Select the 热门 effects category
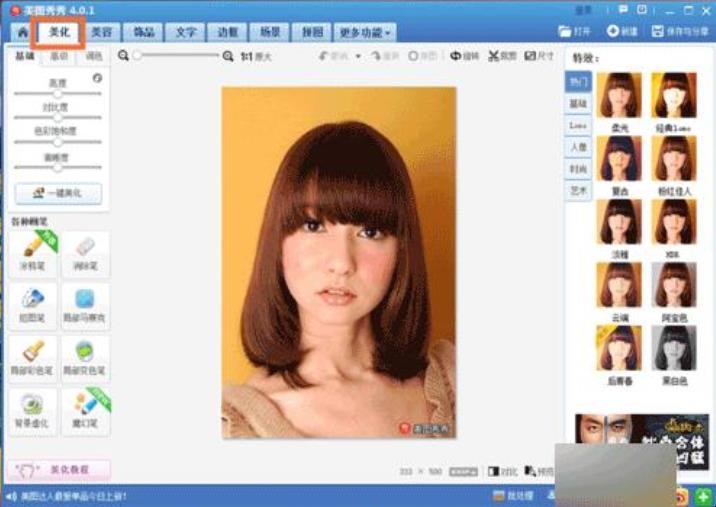 pyautogui.click(x=578, y=82)
